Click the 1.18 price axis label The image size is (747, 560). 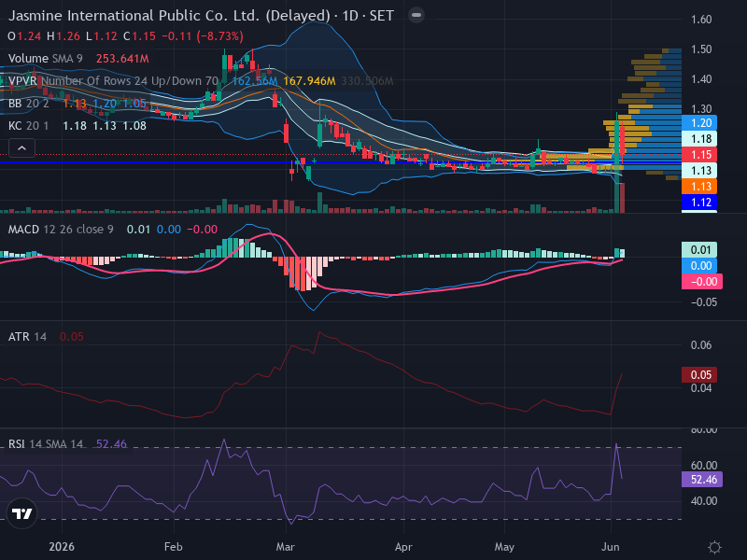(x=699, y=138)
